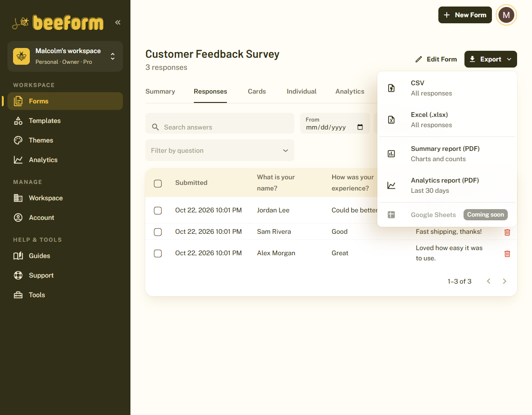Open sidebar Analytics chart icon
532x415 pixels.
18,160
